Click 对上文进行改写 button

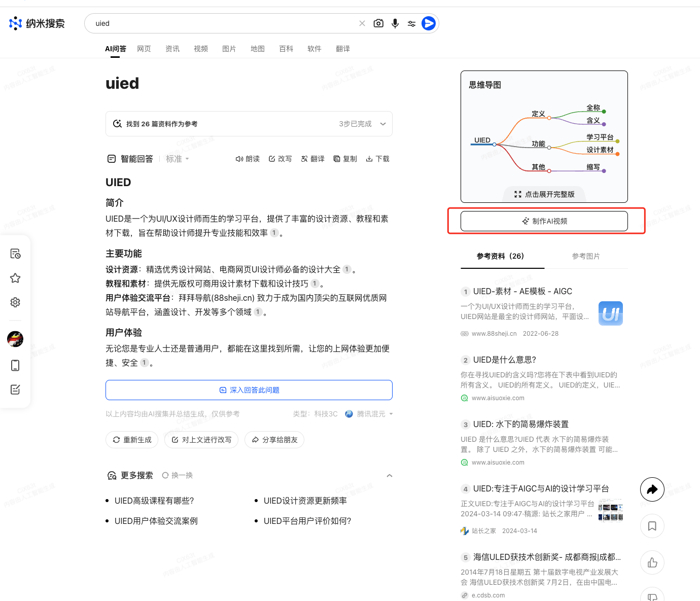pos(201,440)
